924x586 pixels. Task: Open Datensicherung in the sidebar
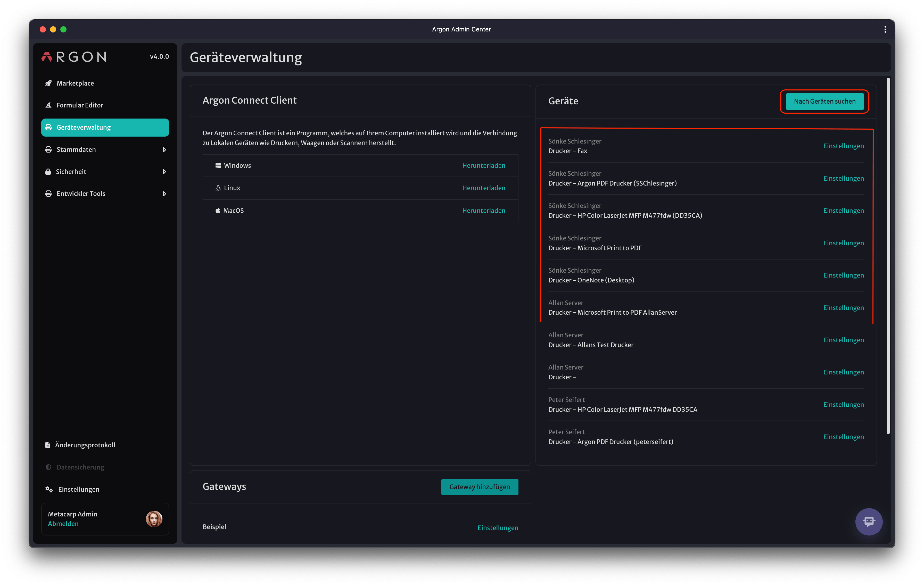(105, 467)
